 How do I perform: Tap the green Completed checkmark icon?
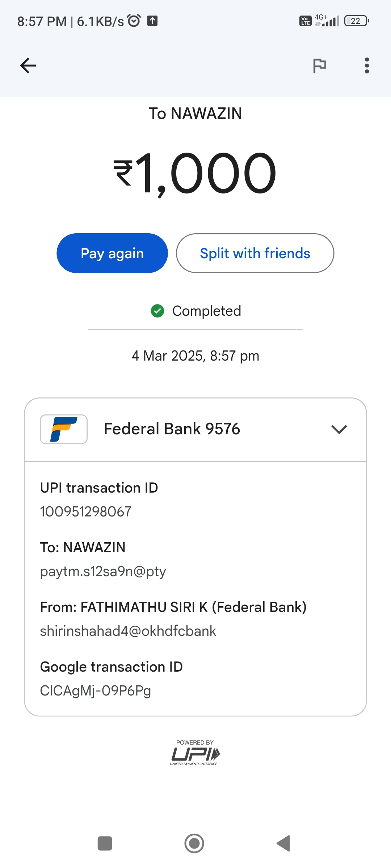pos(157,311)
